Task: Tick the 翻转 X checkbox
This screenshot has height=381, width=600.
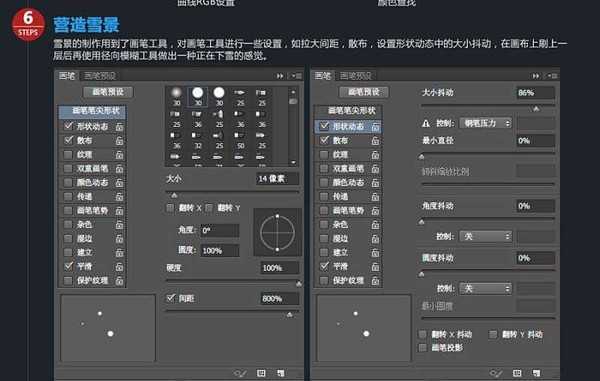Action: [x=170, y=208]
